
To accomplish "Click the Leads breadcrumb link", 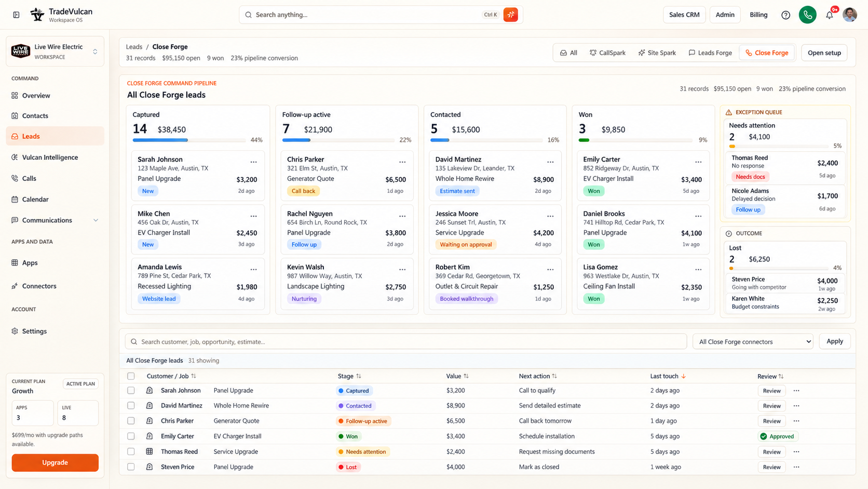I will coord(134,47).
